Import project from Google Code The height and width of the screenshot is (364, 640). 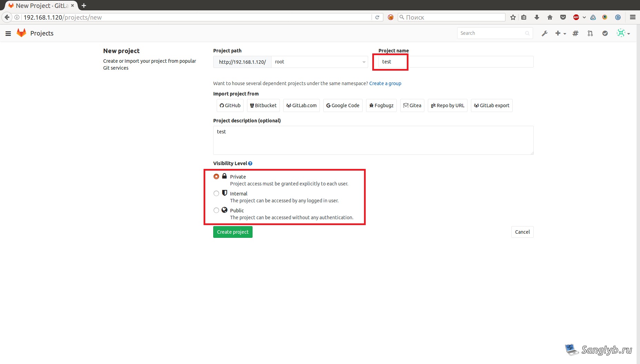[x=343, y=105]
